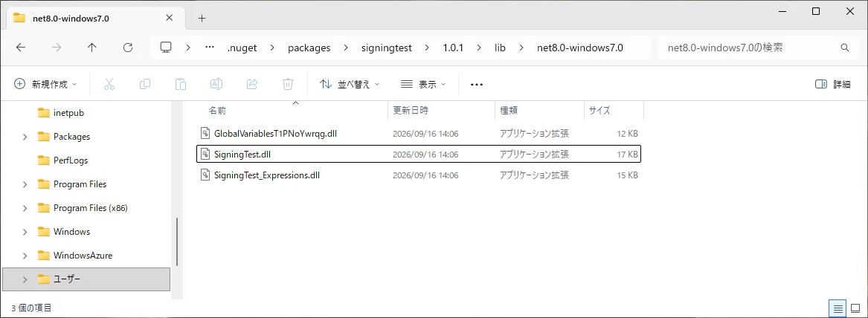
Task: Navigate to packages breadcrumb
Action: tap(309, 48)
